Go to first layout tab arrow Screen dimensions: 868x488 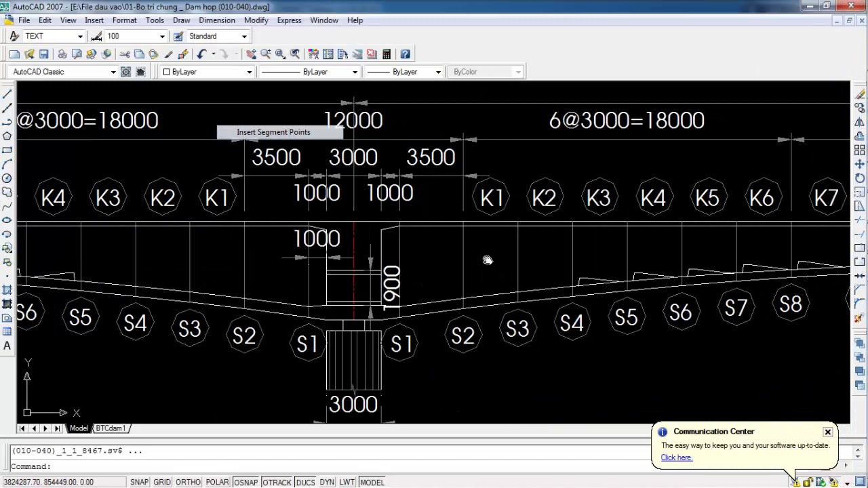(x=22, y=428)
